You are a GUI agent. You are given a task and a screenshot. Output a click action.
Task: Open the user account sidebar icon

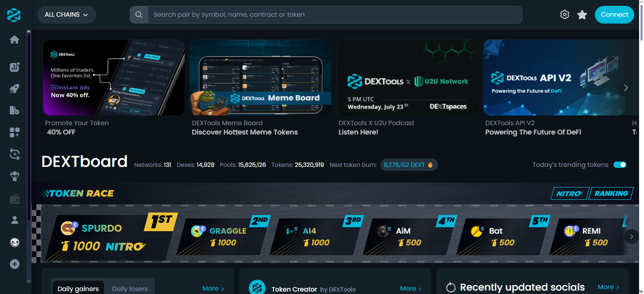click(14, 220)
